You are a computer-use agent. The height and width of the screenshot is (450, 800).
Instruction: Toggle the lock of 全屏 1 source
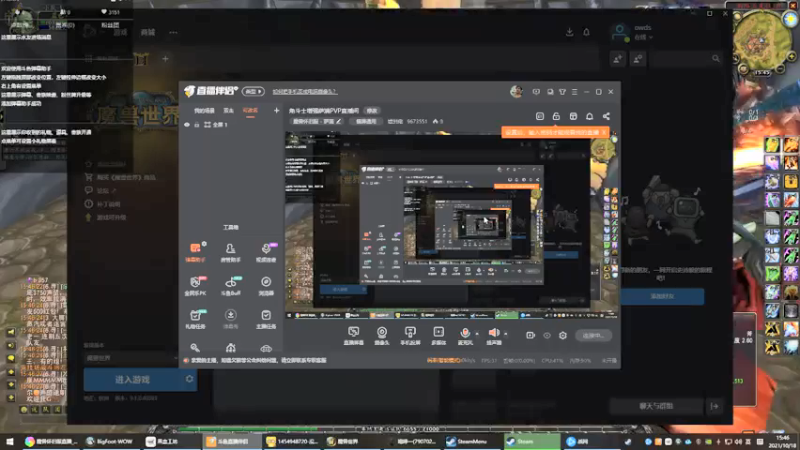coord(196,124)
